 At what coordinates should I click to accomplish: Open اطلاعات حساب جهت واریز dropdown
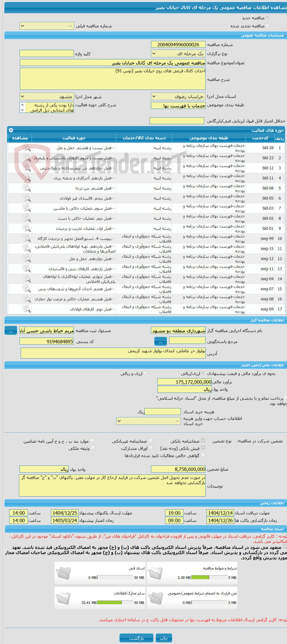tap(148, 421)
